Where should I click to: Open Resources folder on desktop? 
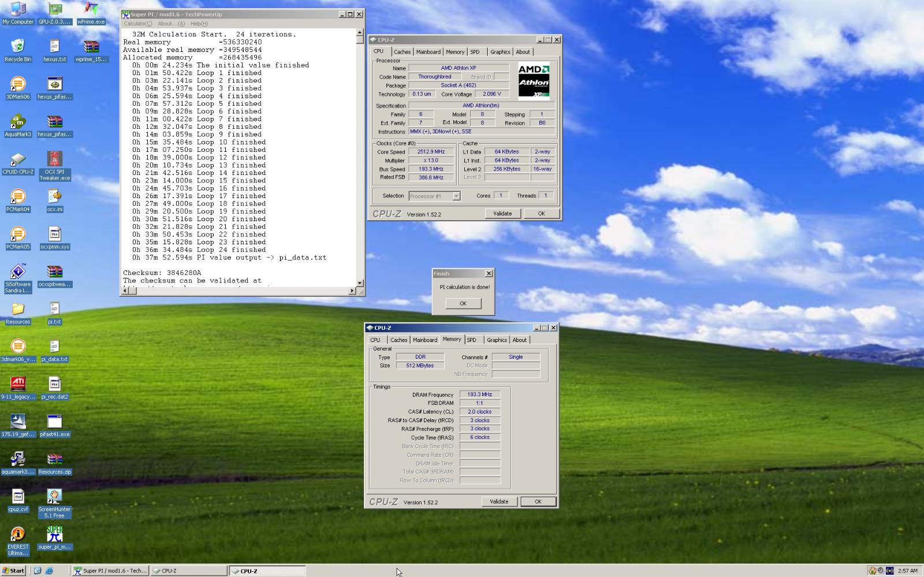pyautogui.click(x=18, y=313)
